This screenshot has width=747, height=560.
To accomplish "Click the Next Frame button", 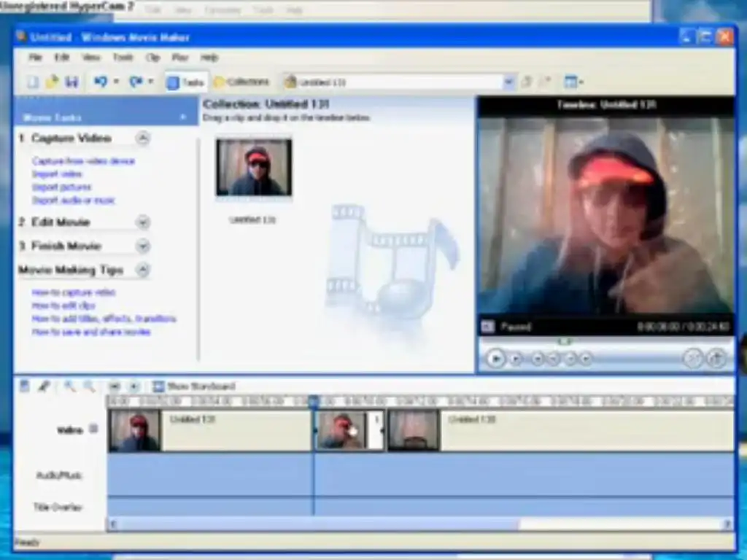I will click(570, 359).
